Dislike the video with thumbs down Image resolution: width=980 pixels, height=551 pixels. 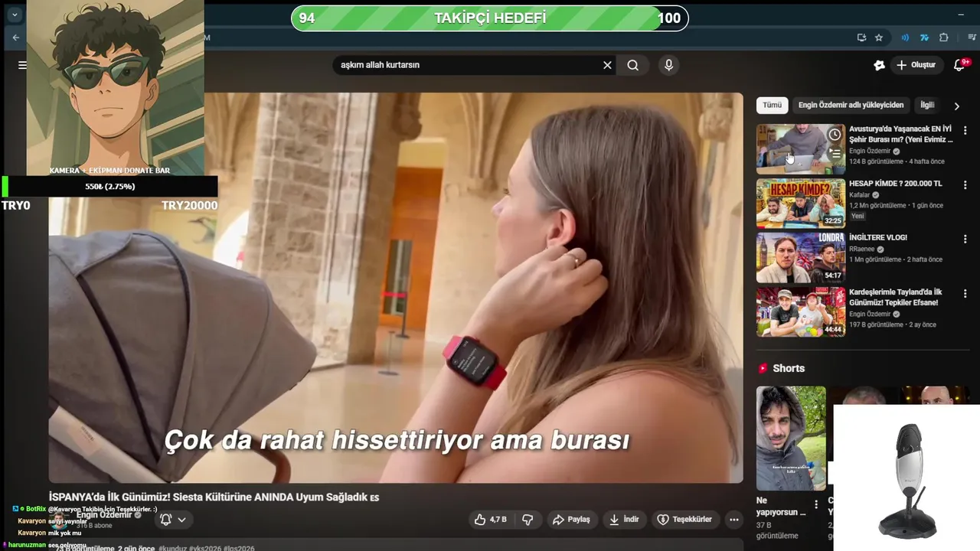[x=528, y=520]
